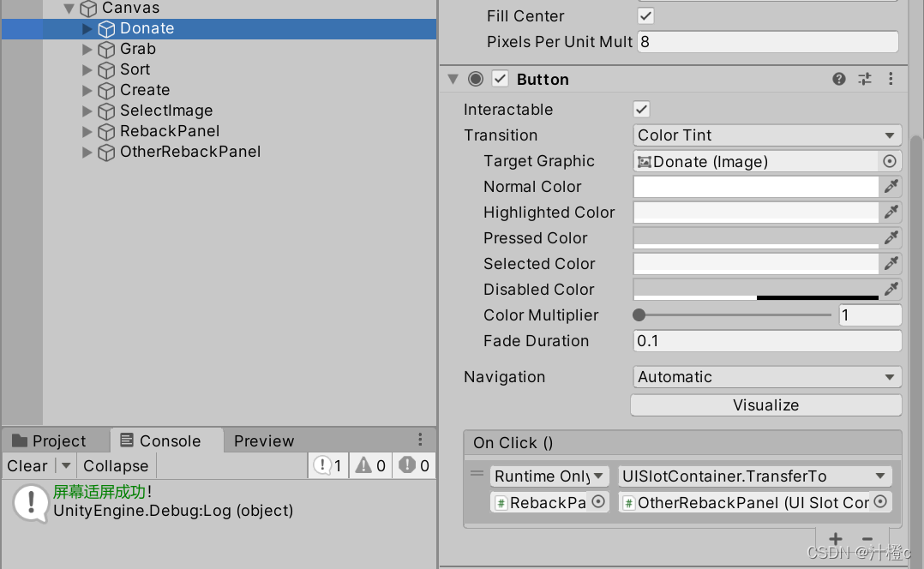Click the Create object cube icon

(106, 91)
